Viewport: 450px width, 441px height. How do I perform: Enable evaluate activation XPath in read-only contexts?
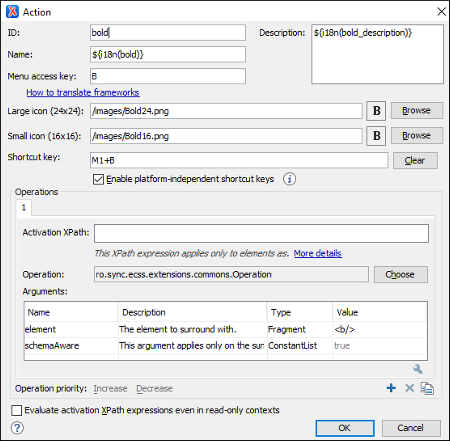[17, 410]
